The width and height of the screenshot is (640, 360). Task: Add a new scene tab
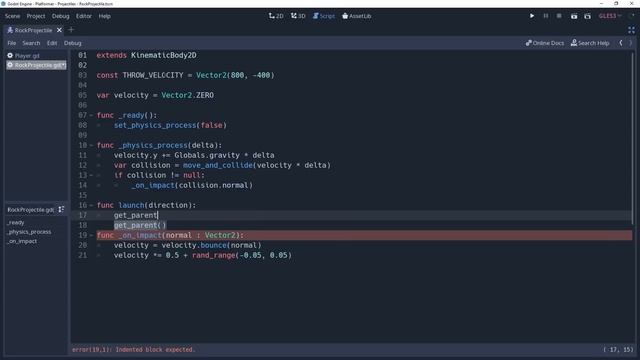point(71,30)
